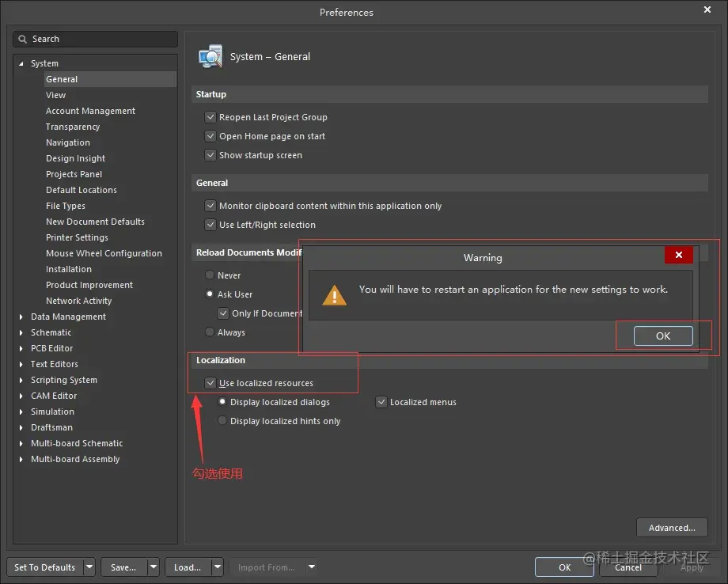728x584 pixels.
Task: Expand the CAM Editor node
Action: [x=21, y=396]
